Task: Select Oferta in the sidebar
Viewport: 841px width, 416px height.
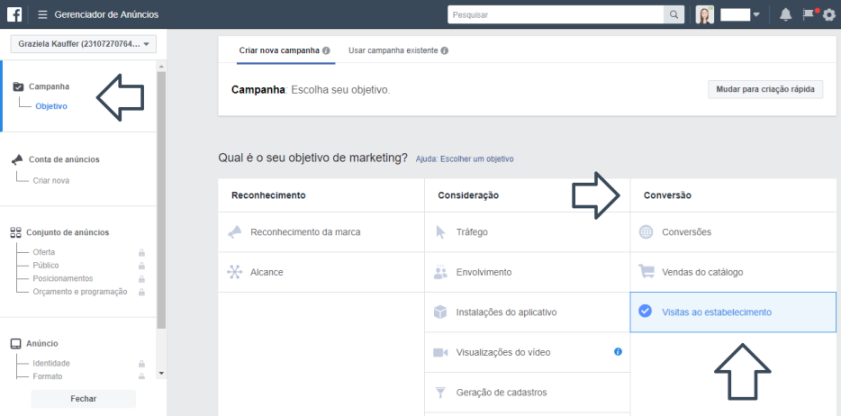Action: click(x=44, y=252)
